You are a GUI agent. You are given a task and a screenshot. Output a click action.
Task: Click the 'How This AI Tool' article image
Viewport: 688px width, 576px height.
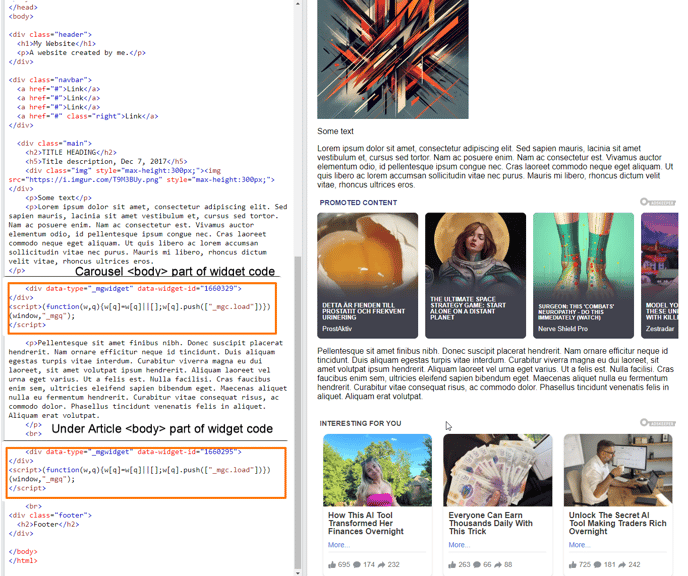pyautogui.click(x=377, y=470)
